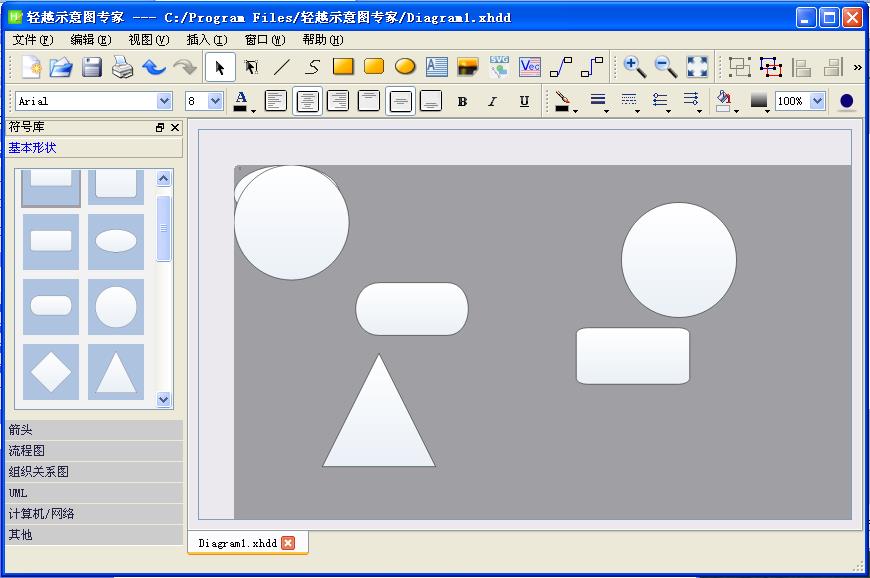This screenshot has width=870, height=578.
Task: Toggle vertical middle text alignment
Action: (x=400, y=101)
